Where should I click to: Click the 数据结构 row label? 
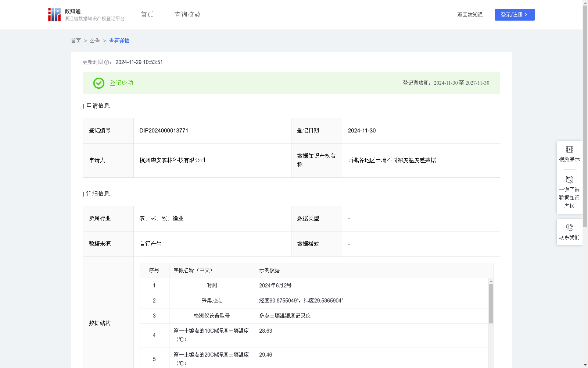tap(100, 323)
